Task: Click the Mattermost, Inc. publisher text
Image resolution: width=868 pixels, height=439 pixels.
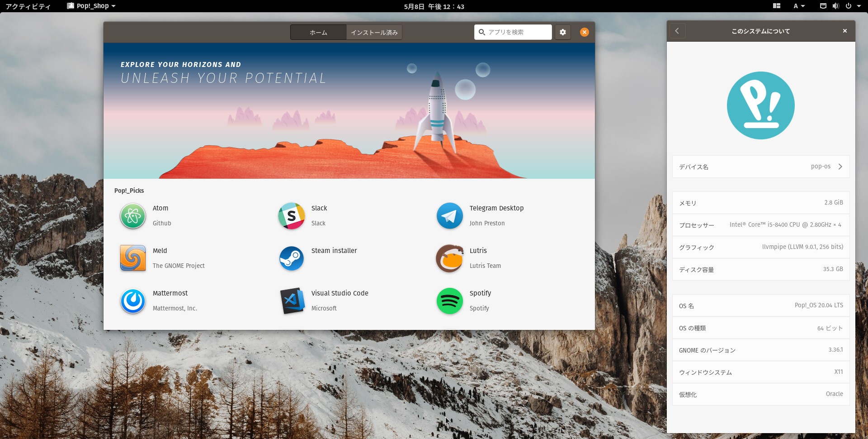Action: (x=175, y=308)
